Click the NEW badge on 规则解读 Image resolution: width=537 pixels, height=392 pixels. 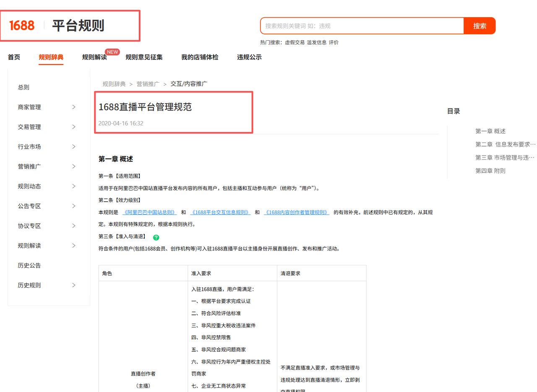[x=112, y=52]
